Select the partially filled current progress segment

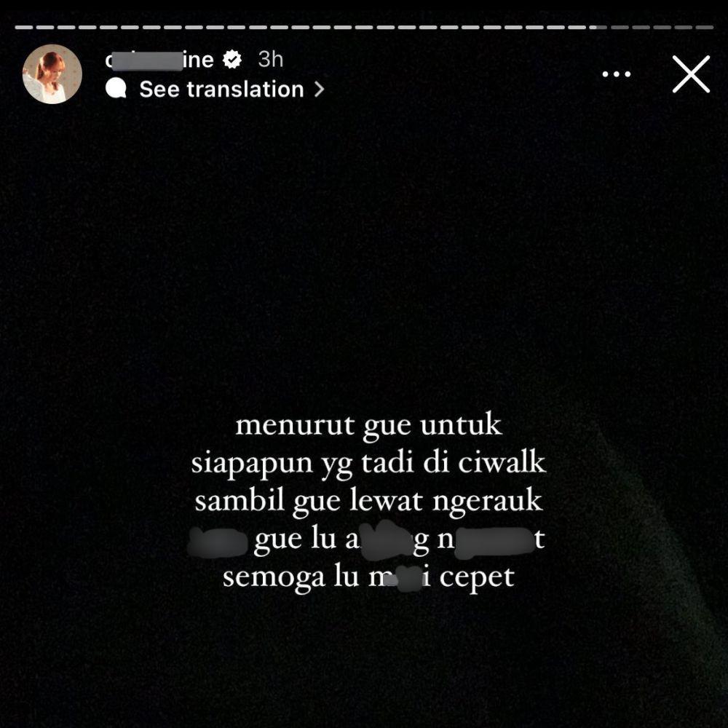coord(598,28)
